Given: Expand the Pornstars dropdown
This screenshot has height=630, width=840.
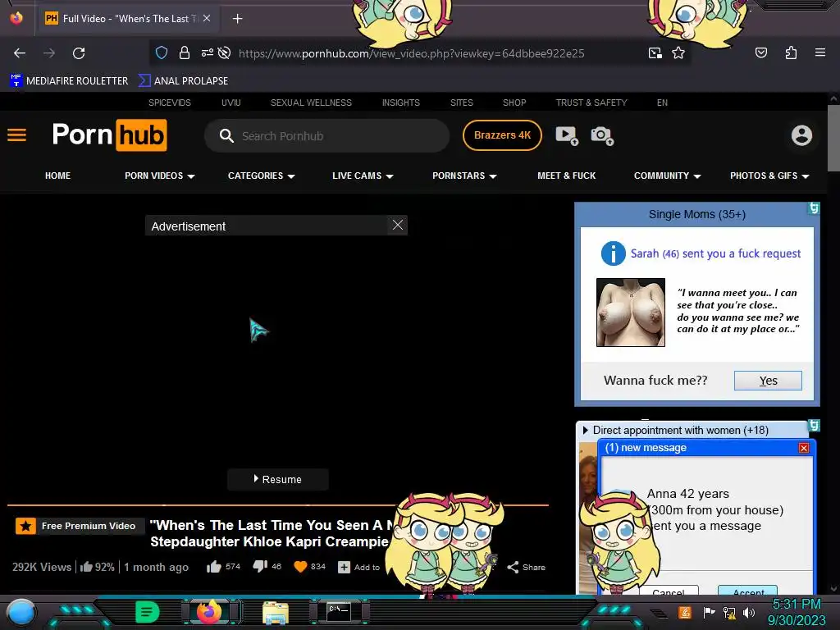Looking at the screenshot, I should pyautogui.click(x=464, y=176).
